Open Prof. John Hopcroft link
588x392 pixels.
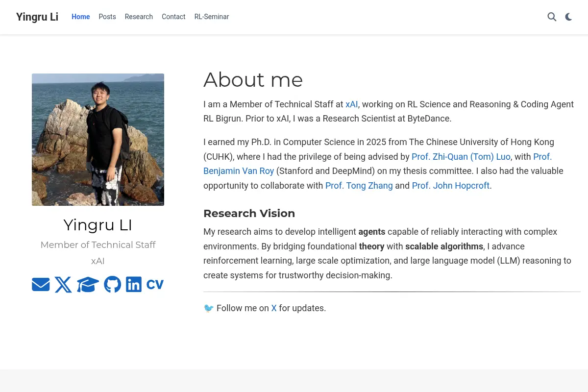click(x=451, y=186)
